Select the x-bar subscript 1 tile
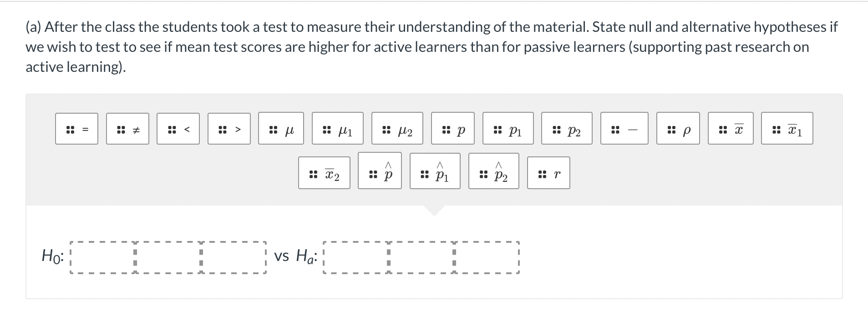Screen dimensions: 868x316 pyautogui.click(x=787, y=129)
